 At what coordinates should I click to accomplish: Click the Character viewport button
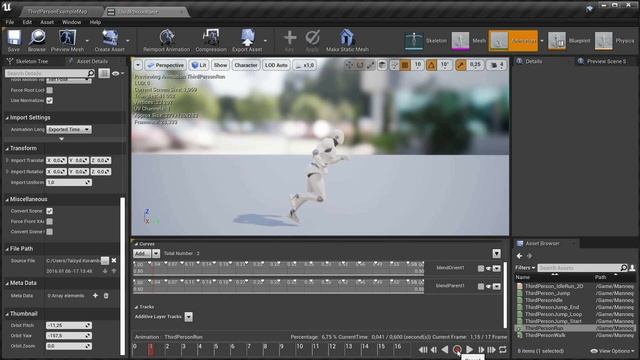pyautogui.click(x=246, y=65)
